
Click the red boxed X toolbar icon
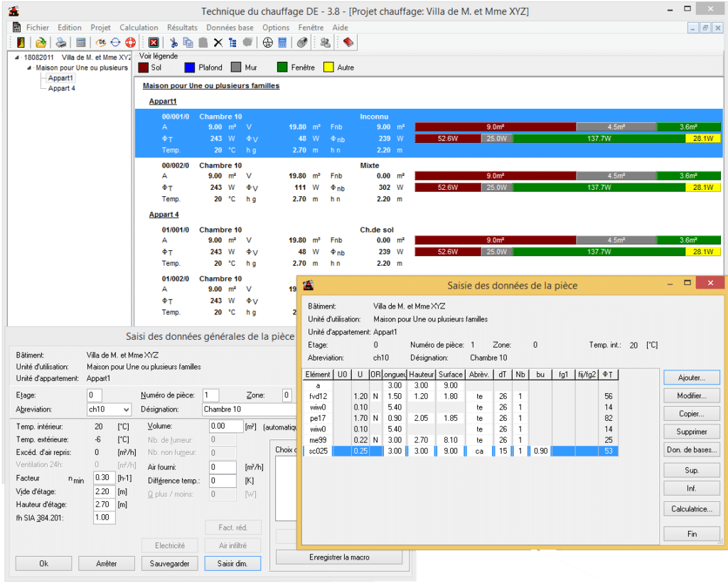pyautogui.click(x=153, y=43)
